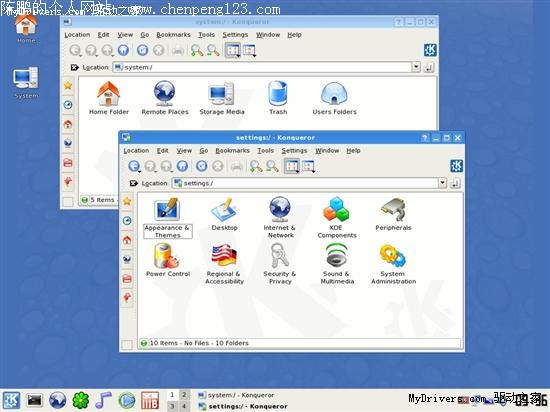The width and height of the screenshot is (550, 412).
Task: Open Tools menu in settings window
Action: coord(266,150)
